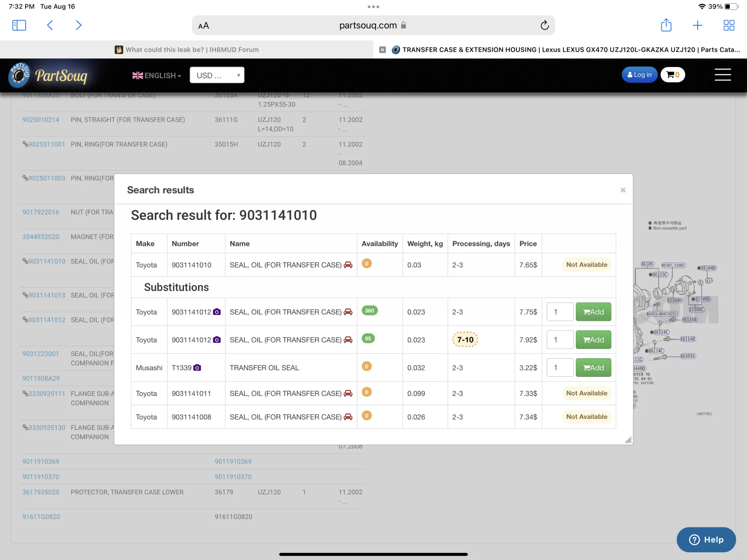Open the shopping cart icon
The height and width of the screenshot is (560, 747).
[x=673, y=75]
